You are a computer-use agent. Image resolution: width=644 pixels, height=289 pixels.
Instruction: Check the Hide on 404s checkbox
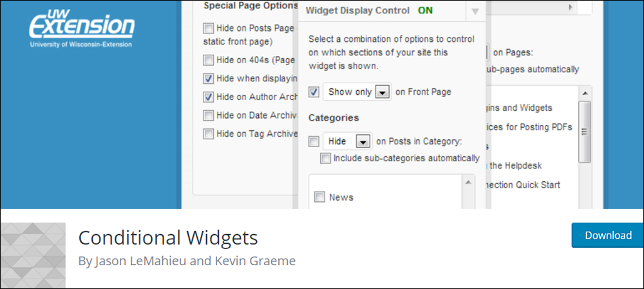[x=209, y=61]
